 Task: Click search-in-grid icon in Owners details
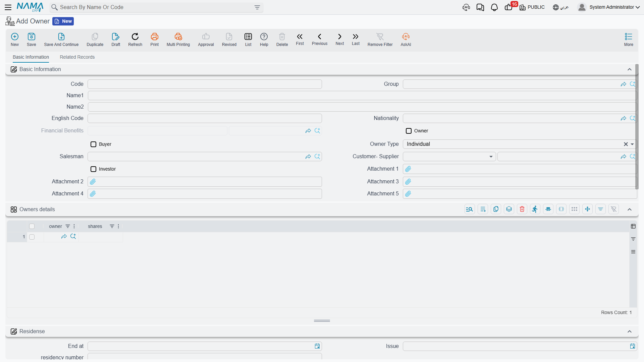click(x=470, y=209)
